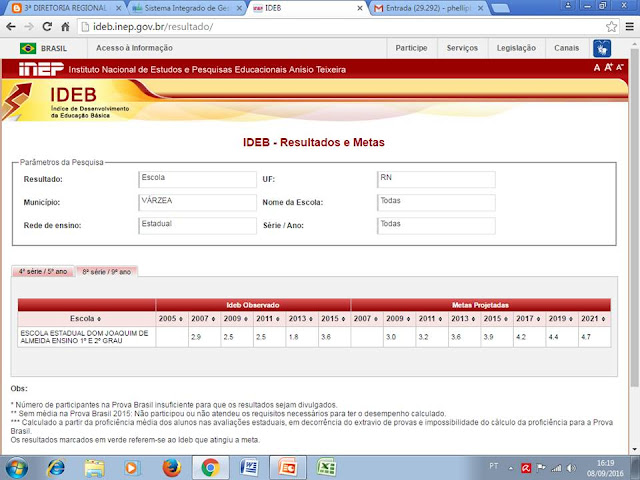Open File Explorer folder in taskbar
Screen dimensions: 640x480
coord(94,468)
